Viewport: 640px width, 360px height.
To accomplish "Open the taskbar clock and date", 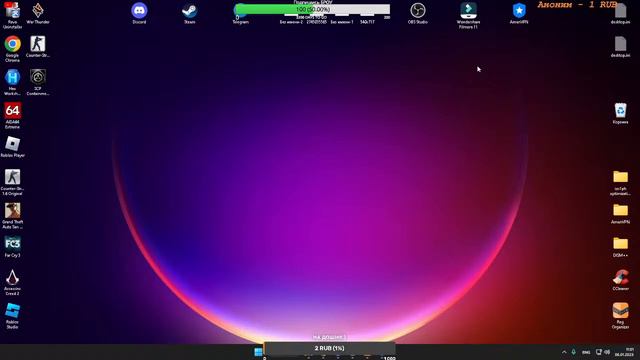I will [625, 352].
